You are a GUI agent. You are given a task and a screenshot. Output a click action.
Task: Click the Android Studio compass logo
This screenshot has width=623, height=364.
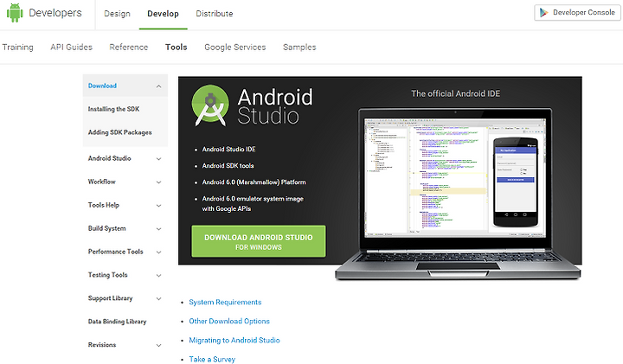click(210, 105)
